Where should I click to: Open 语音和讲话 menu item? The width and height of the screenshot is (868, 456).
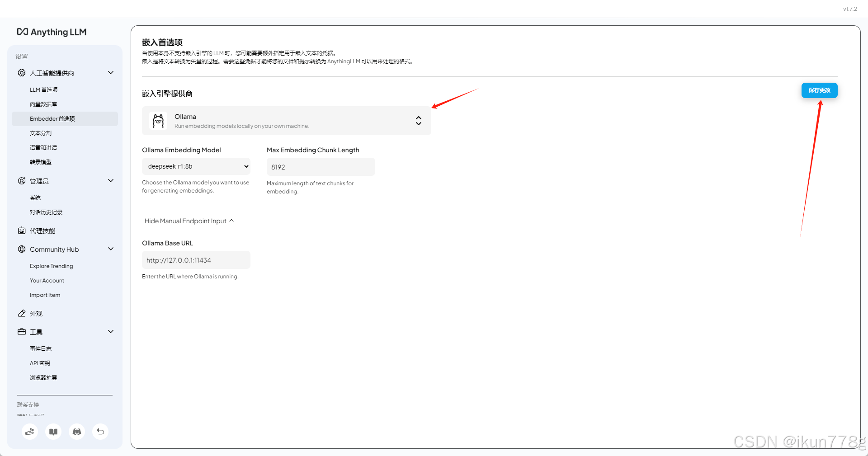(x=43, y=147)
